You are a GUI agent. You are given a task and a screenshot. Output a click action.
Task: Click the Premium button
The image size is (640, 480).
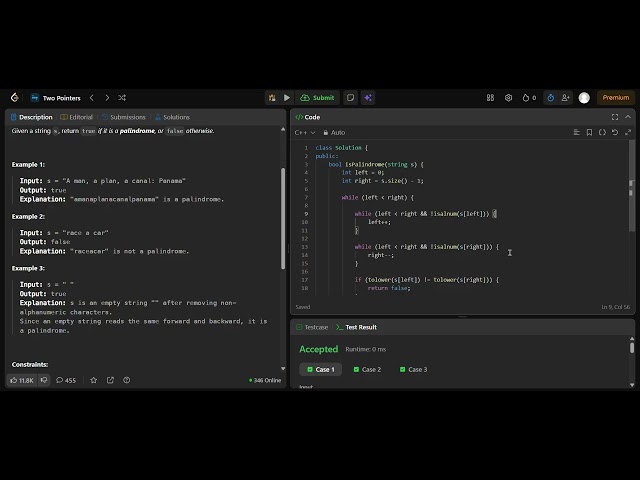click(x=616, y=98)
